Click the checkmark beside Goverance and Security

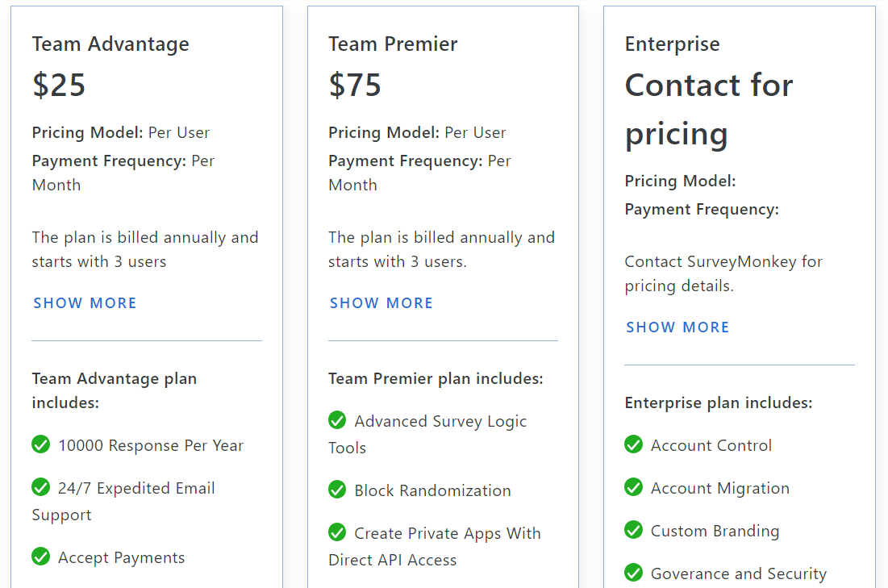point(634,573)
